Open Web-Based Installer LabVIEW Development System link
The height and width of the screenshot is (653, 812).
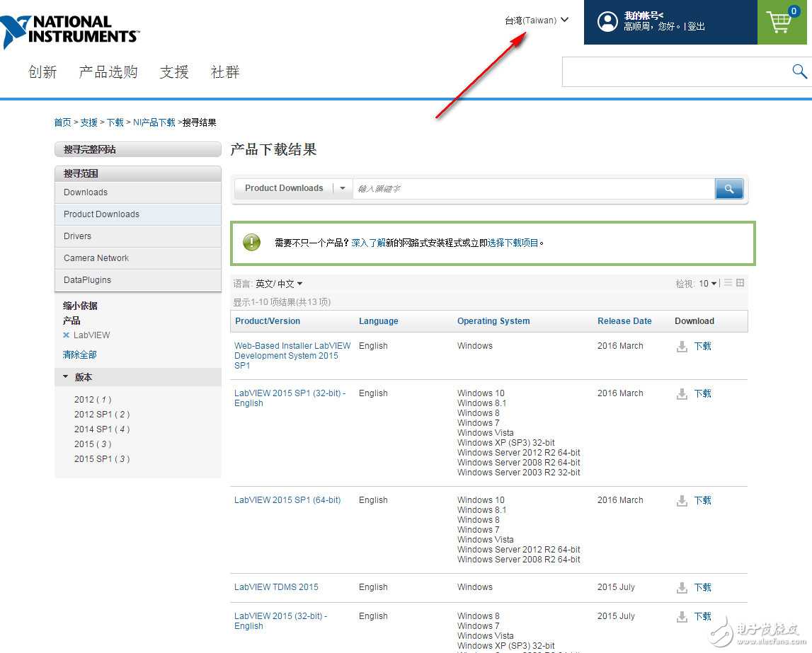coord(292,355)
